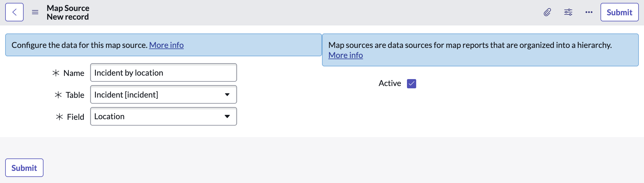Click the mandatory asterisk beside Table
Image resolution: width=644 pixels, height=183 pixels.
[x=58, y=95]
